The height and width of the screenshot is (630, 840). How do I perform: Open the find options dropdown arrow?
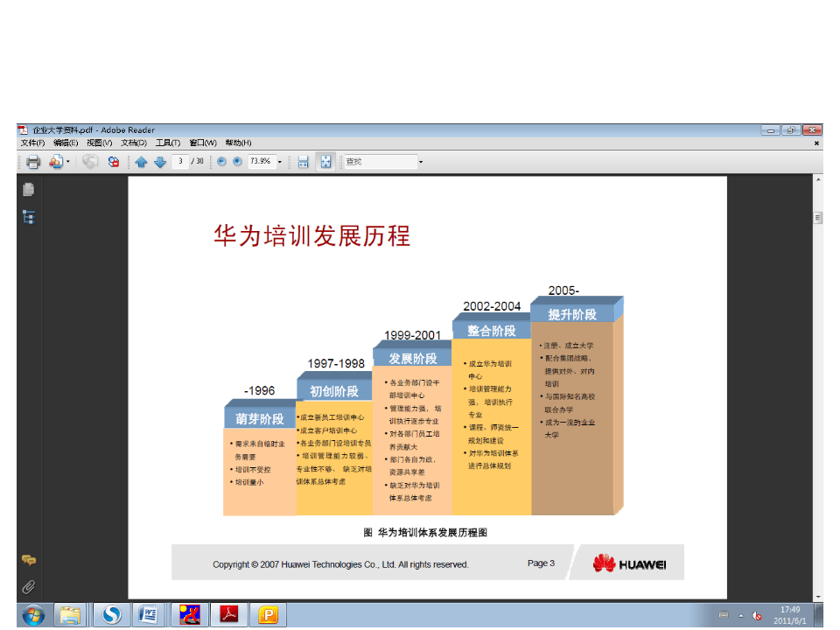[421, 161]
